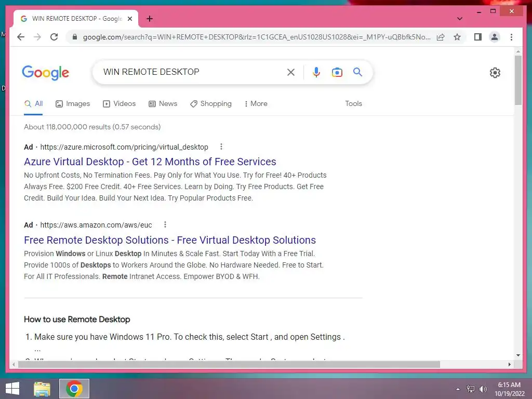This screenshot has height=399, width=532.
Task: Reload the current page
Action: (x=54, y=37)
